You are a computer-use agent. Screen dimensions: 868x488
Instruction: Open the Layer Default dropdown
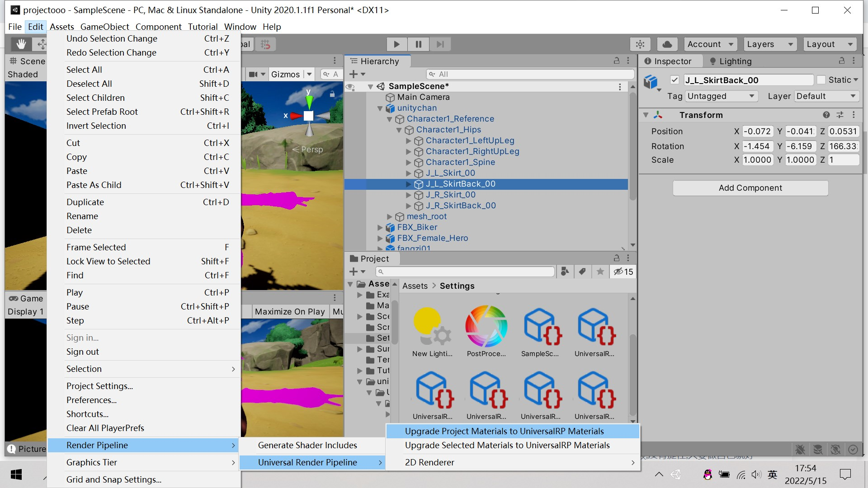tap(826, 96)
